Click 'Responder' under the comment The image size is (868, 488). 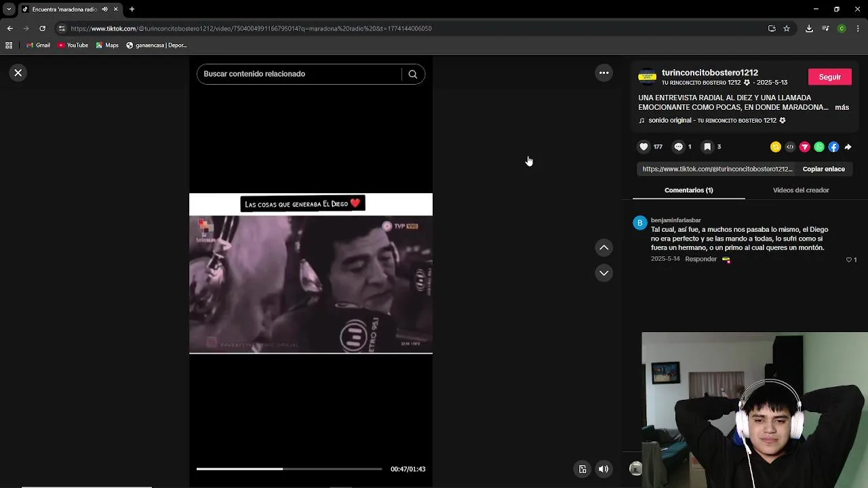[701, 259]
